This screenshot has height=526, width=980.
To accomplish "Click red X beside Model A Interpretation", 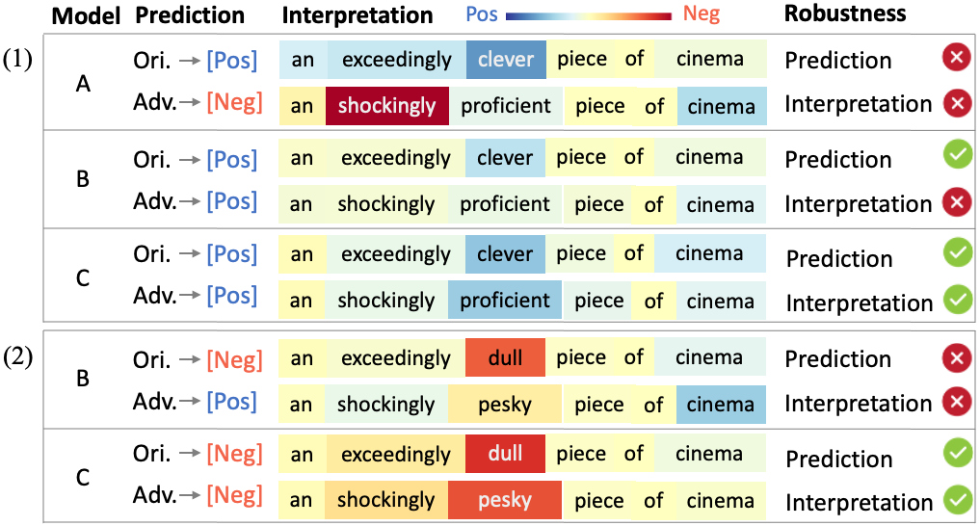I will [x=958, y=103].
